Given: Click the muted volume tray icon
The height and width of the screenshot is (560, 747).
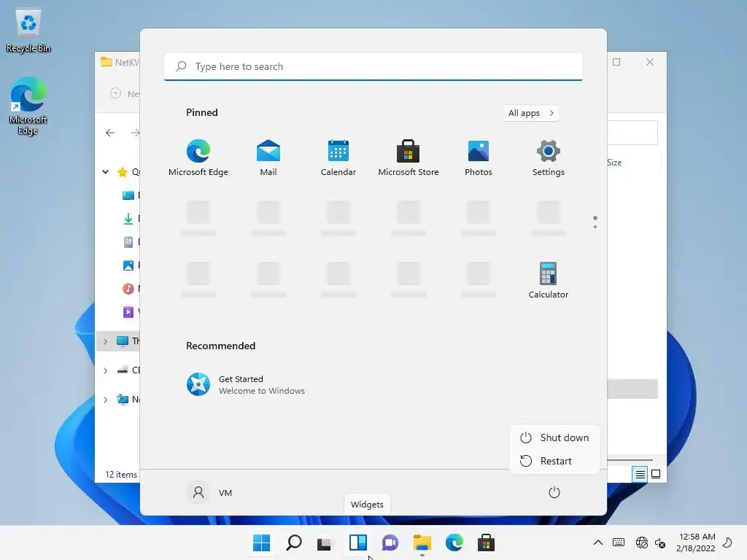Looking at the screenshot, I should [660, 542].
